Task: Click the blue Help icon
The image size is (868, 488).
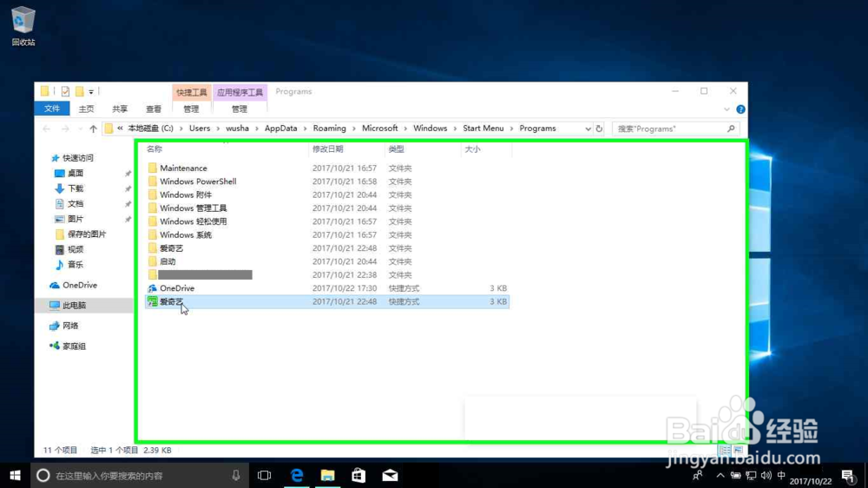Action: click(740, 109)
